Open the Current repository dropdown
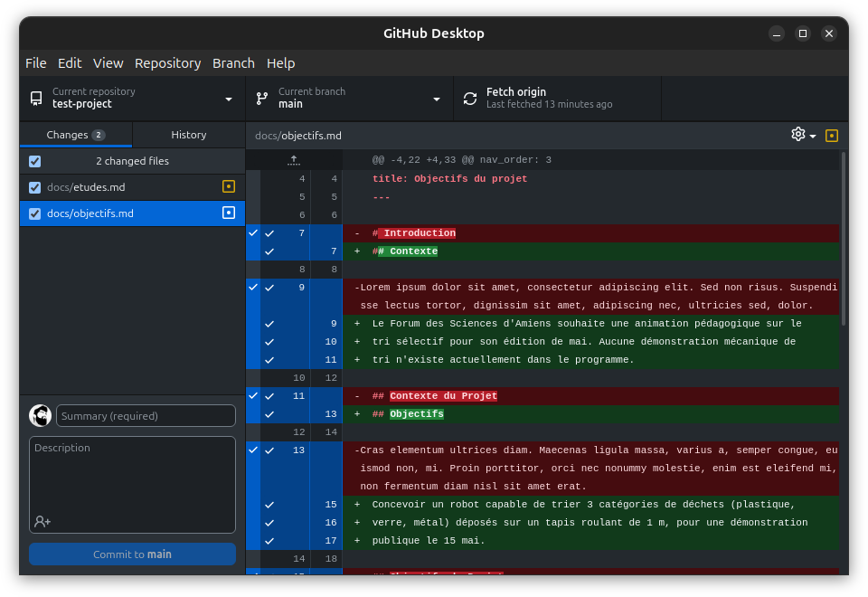868x597 pixels. coord(132,99)
